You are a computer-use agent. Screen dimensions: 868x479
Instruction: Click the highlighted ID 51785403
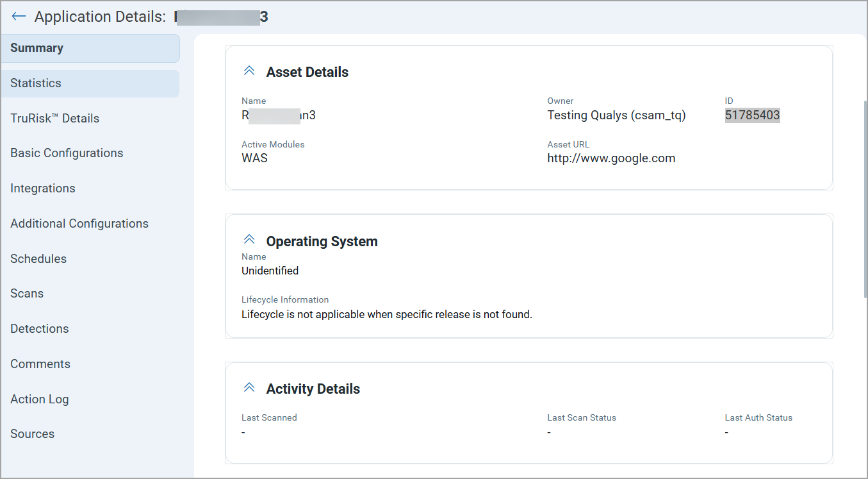coord(753,115)
